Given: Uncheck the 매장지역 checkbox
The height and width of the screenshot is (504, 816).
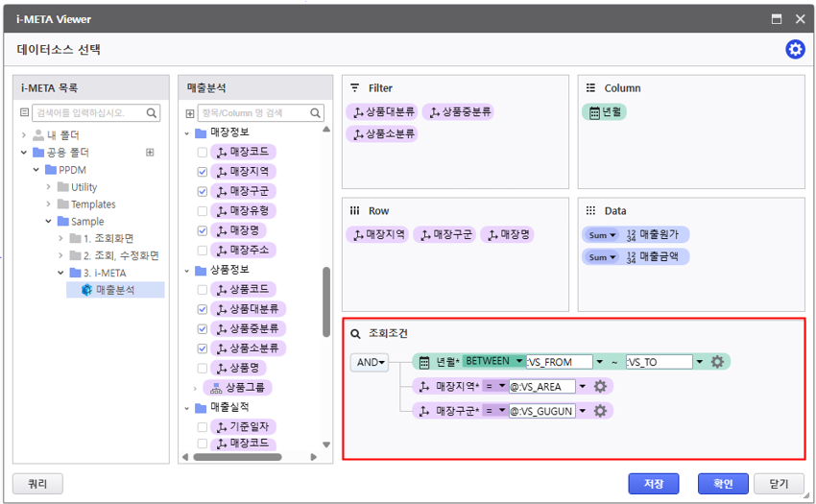Looking at the screenshot, I should tap(203, 172).
